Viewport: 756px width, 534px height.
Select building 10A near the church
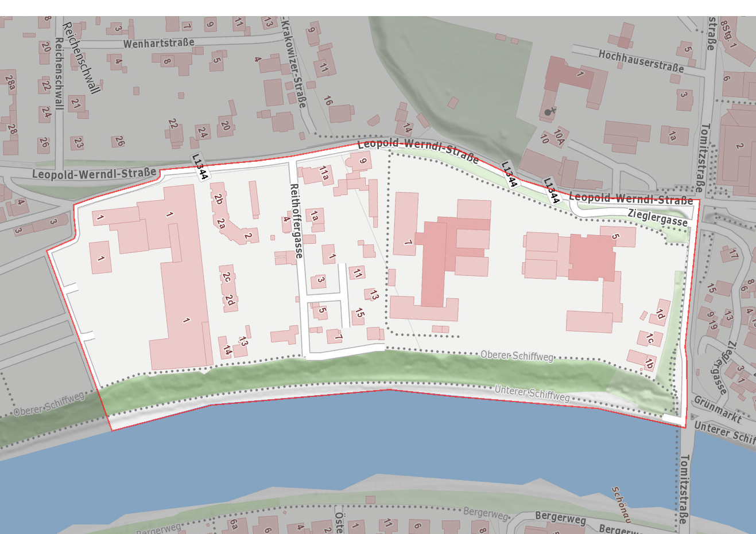click(559, 137)
